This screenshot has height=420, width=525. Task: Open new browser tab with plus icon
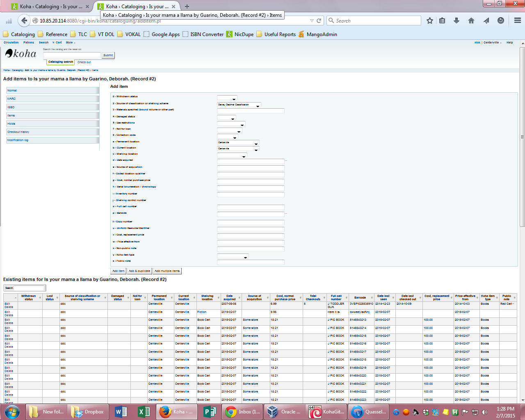click(187, 7)
